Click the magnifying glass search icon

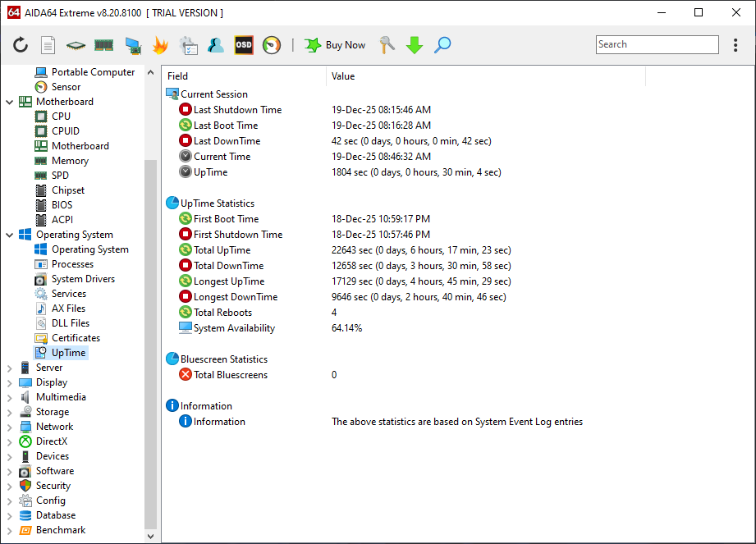point(442,45)
